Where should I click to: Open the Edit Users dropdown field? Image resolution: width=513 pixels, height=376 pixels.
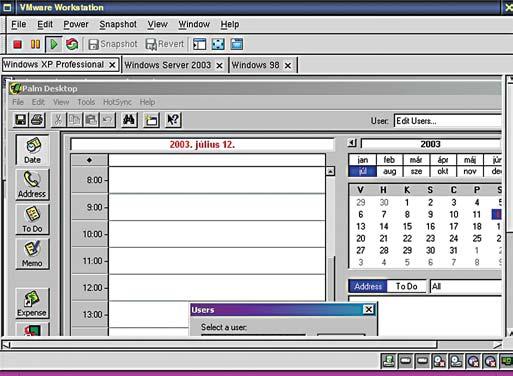(x=447, y=121)
